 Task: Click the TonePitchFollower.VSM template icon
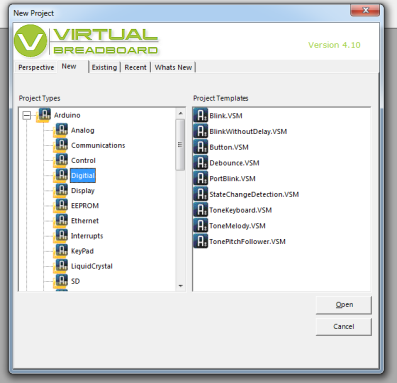(201, 241)
